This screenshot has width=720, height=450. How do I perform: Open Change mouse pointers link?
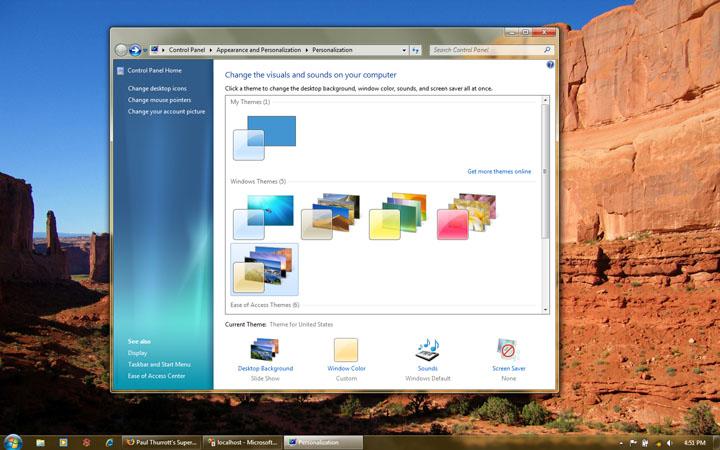pos(159,100)
